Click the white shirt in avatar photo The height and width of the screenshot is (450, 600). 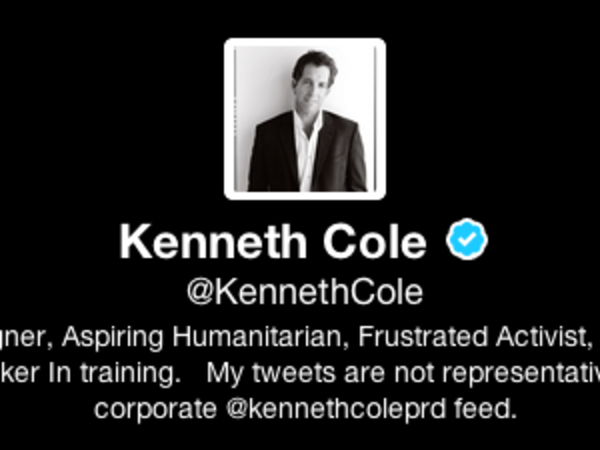pyautogui.click(x=307, y=153)
